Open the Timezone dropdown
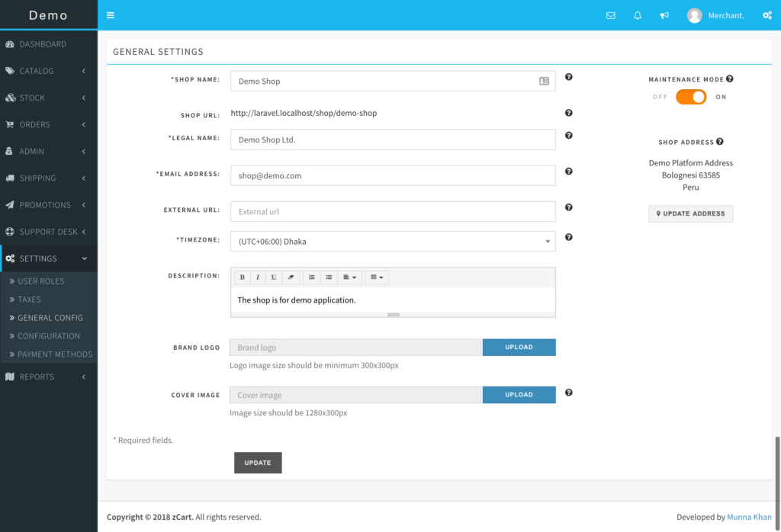Screen dimensions: 781x532 [x=393, y=242]
